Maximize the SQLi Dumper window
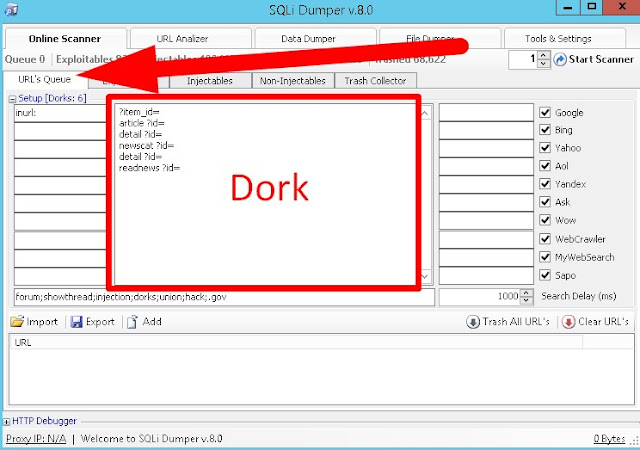 (x=591, y=7)
